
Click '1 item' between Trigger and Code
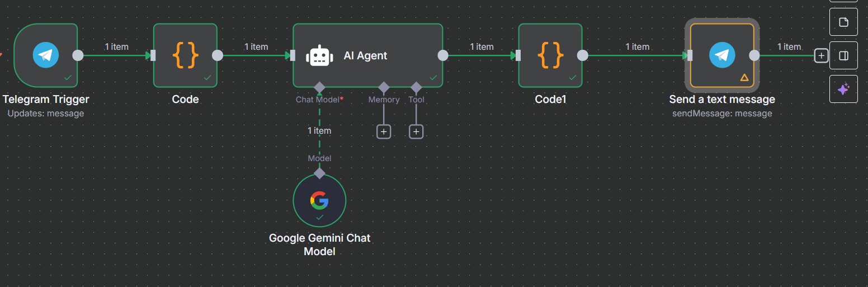click(116, 47)
